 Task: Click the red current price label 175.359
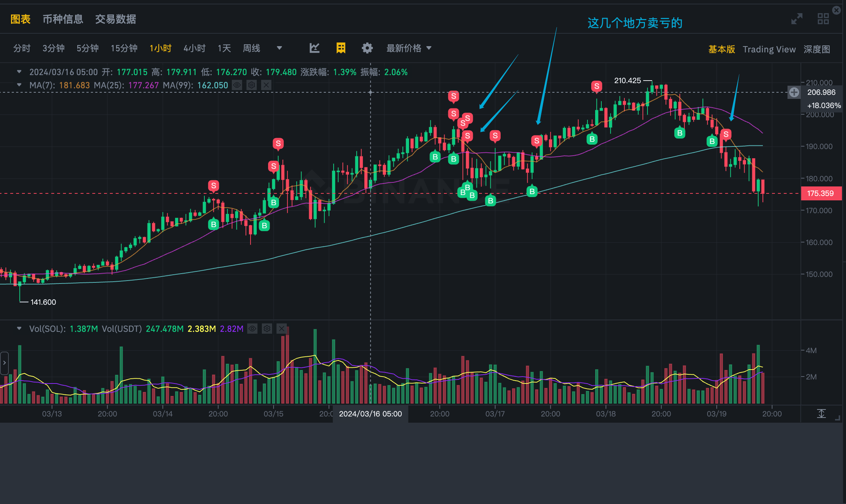pos(821,193)
